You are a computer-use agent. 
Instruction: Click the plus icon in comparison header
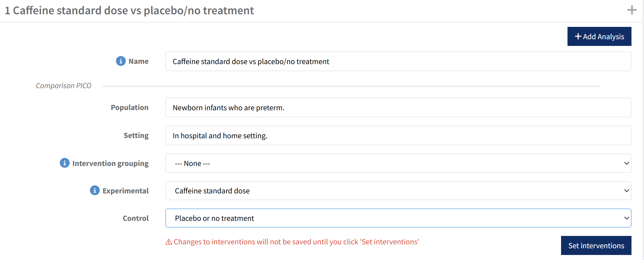point(631,10)
